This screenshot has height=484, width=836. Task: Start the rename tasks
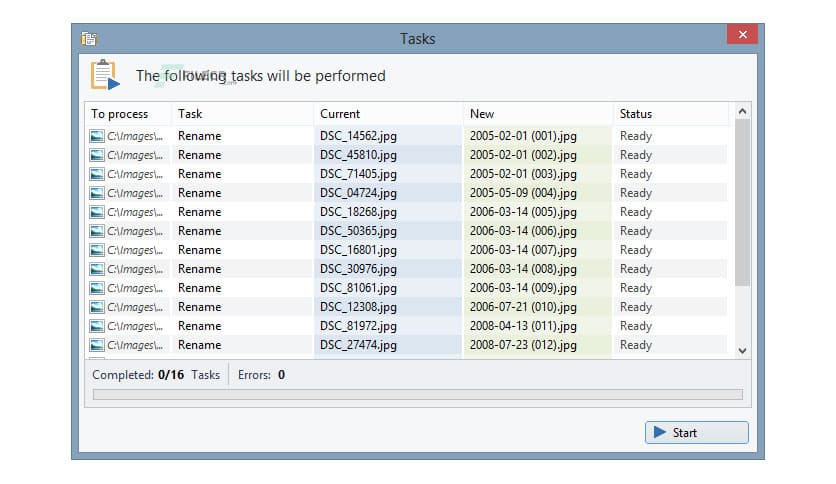tap(696, 432)
